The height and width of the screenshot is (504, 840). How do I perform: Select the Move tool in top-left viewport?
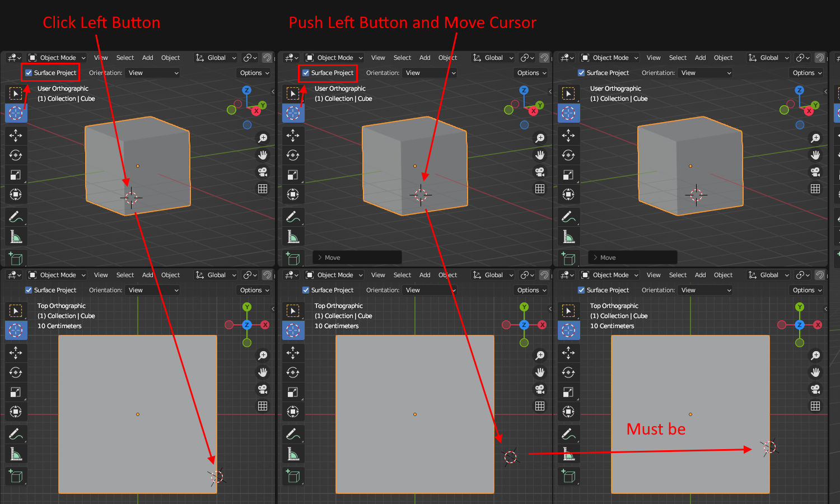click(x=16, y=136)
